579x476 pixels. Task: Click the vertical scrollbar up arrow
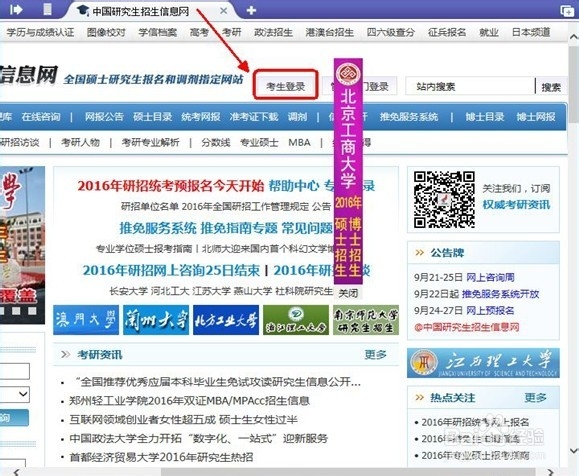coord(574,37)
